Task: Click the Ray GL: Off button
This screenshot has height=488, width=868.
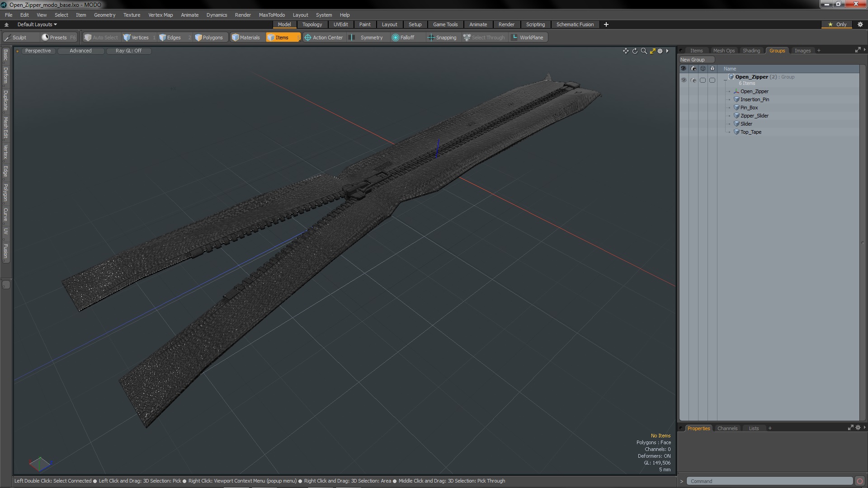Action: 128,51
